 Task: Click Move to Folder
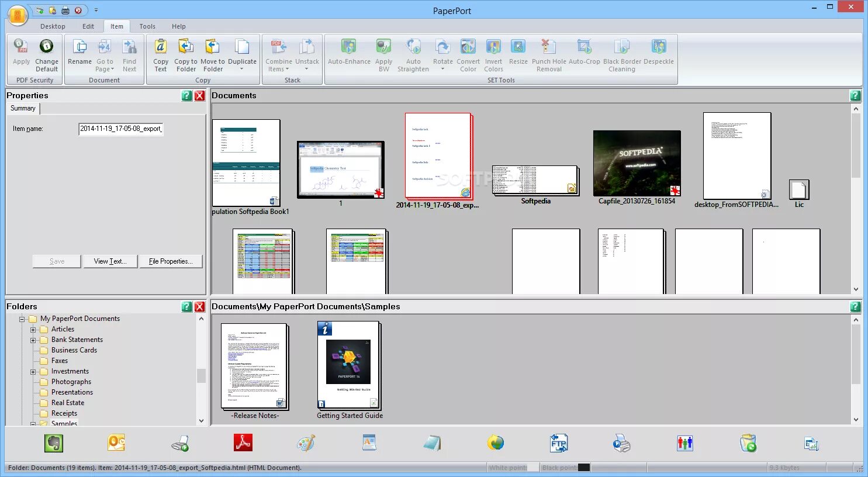coord(213,56)
